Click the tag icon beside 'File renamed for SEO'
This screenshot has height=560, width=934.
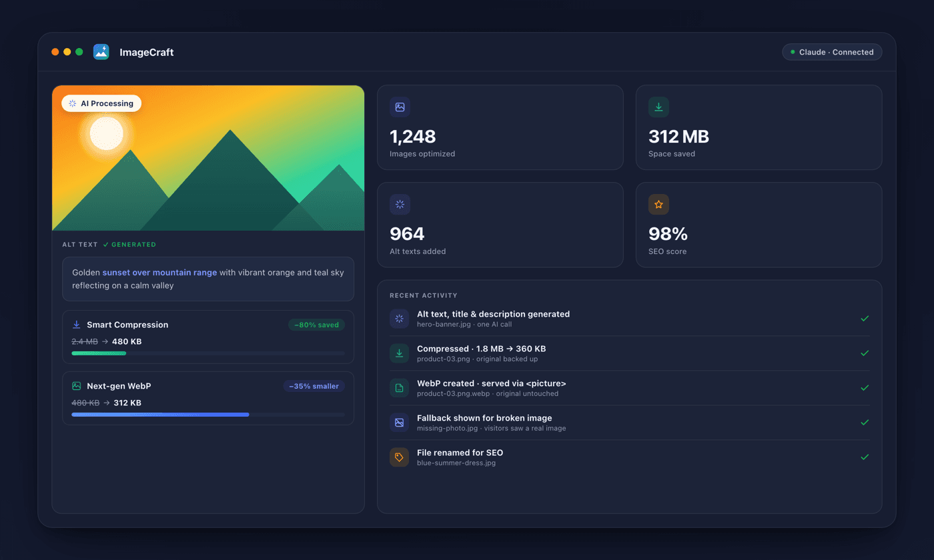pos(399,457)
